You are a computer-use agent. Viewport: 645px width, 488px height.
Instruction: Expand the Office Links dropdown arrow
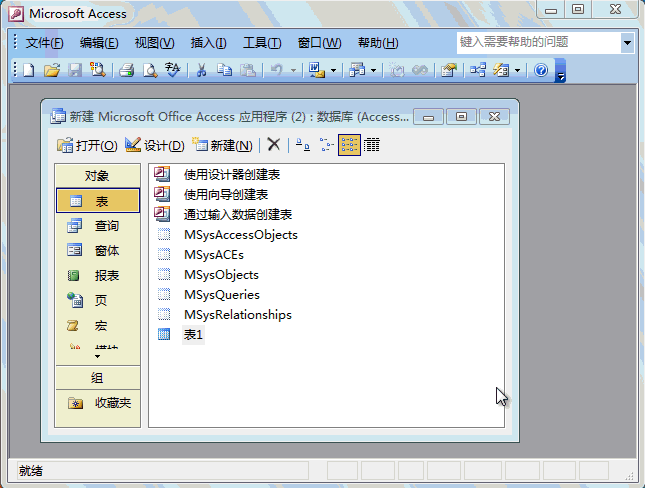[x=334, y=70]
